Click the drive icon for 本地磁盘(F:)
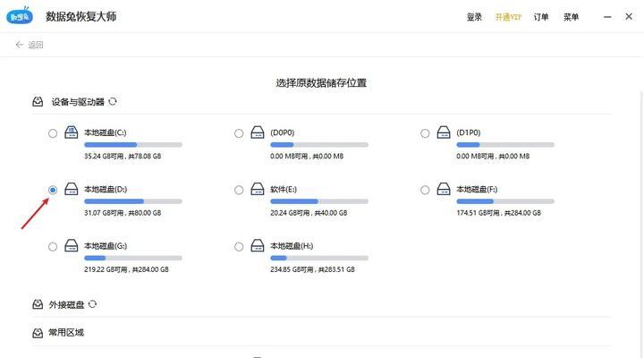The image size is (644, 358). (x=444, y=189)
